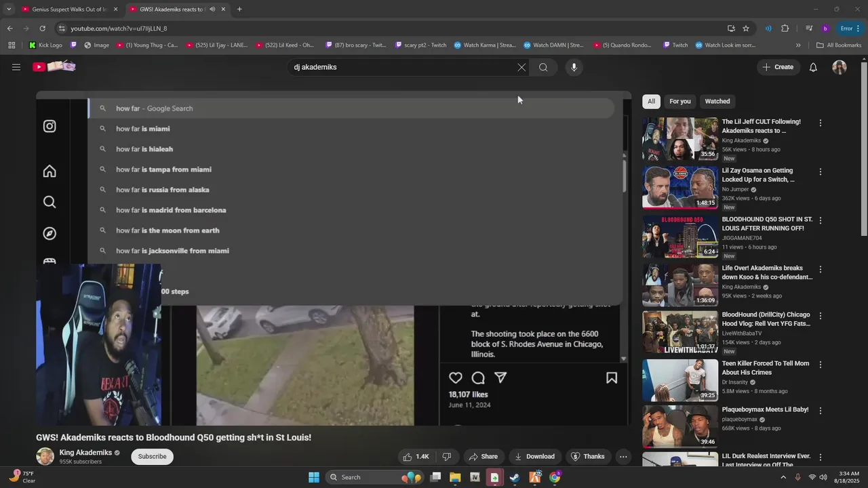
Task: Open options menu for Teen Killer video
Action: pyautogui.click(x=821, y=365)
